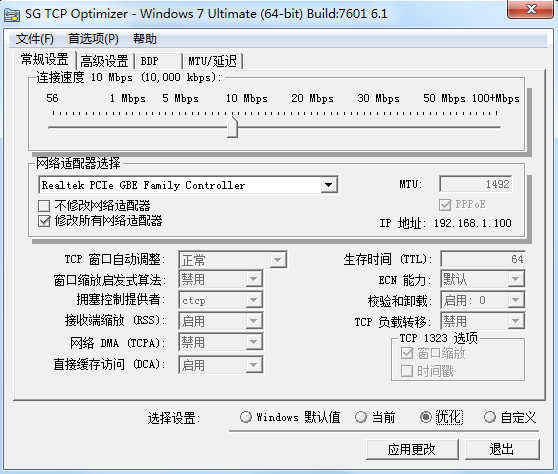Switch to the 常规设置 tab
The image size is (558, 474).
coord(44,59)
